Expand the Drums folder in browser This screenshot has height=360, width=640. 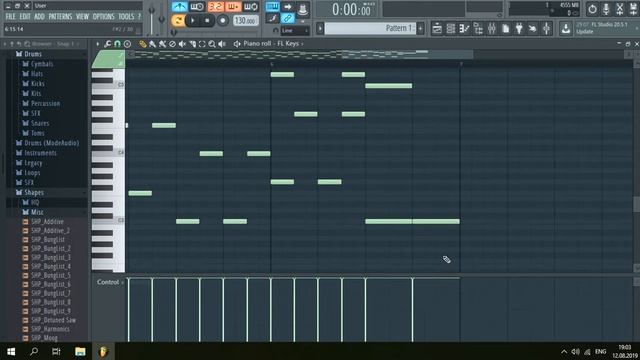click(33, 54)
